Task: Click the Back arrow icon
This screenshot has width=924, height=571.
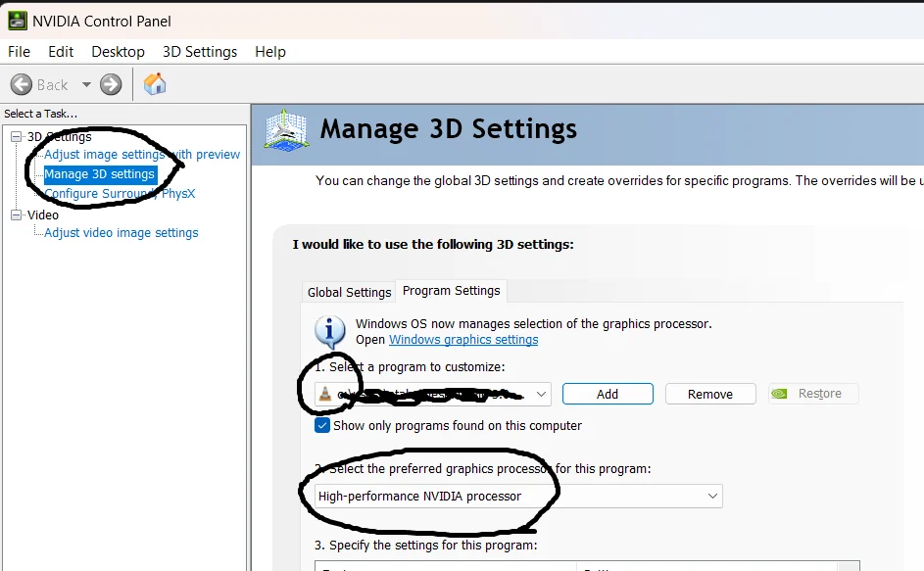Action: (x=22, y=85)
